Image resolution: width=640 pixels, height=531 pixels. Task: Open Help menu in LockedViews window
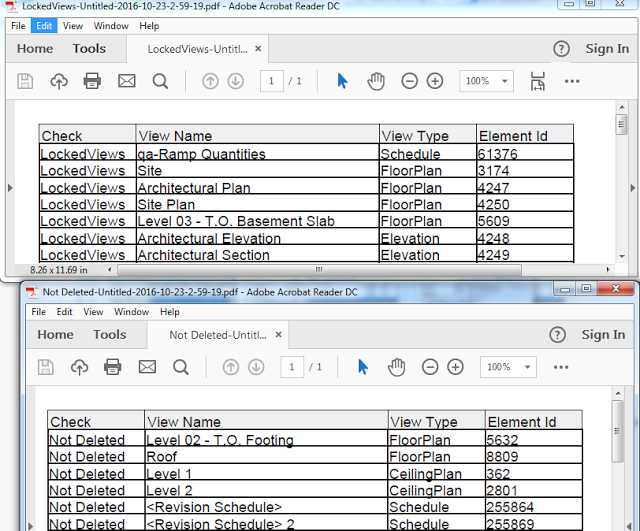click(x=149, y=26)
